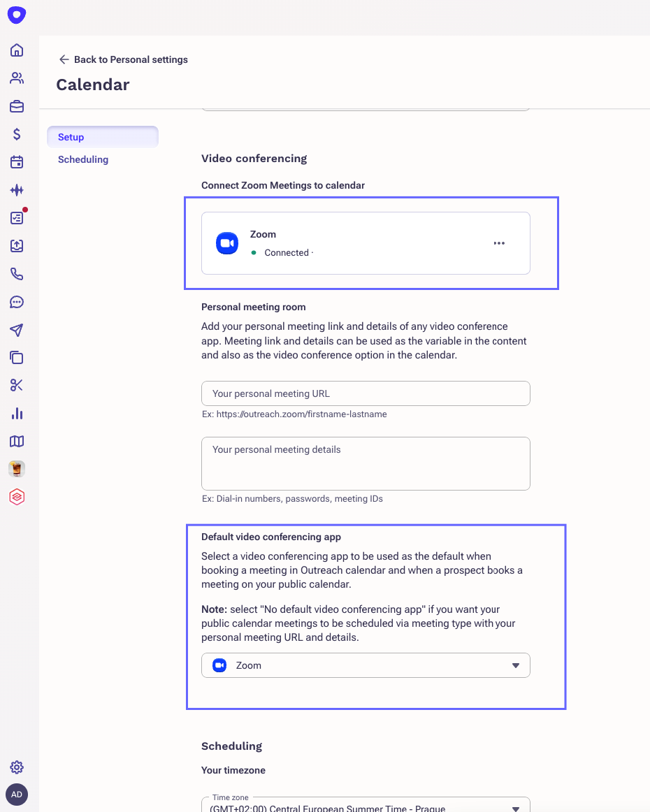Click the green Connected status text
The width and height of the screenshot is (650, 812).
click(x=287, y=253)
